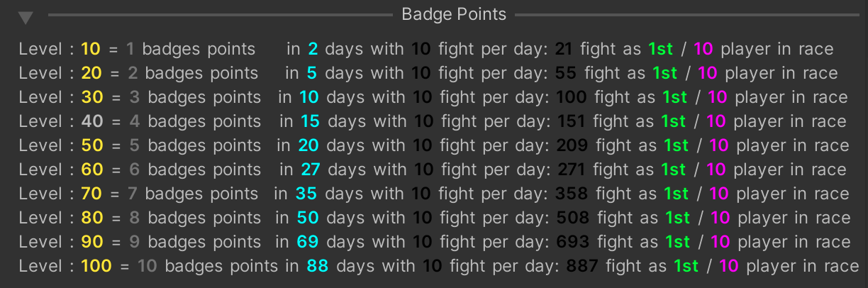Click the cyan 27 days value
Screen dimensions: 868x288
(x=311, y=170)
